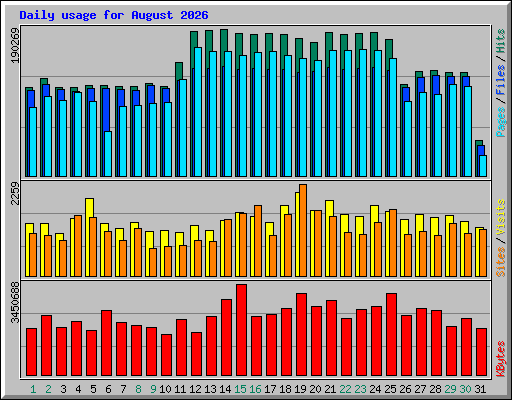Click day 11 on the x-axis
This screenshot has width=512, height=400.
click(x=180, y=389)
